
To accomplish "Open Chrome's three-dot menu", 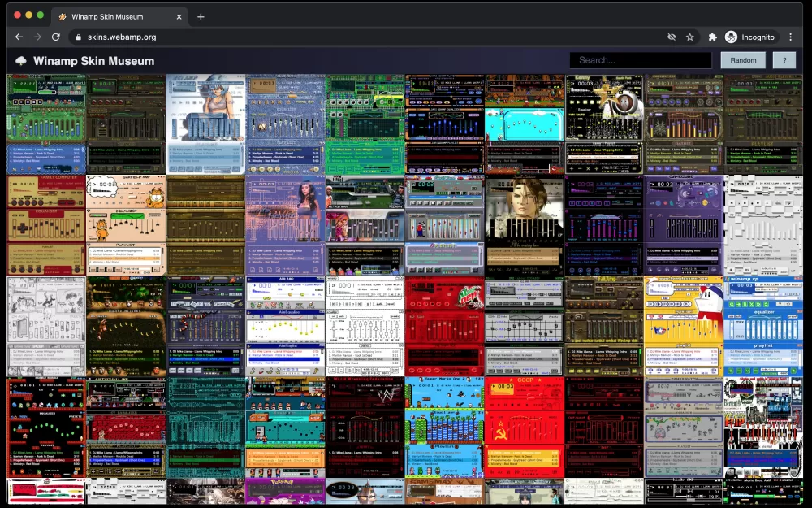I will [790, 37].
